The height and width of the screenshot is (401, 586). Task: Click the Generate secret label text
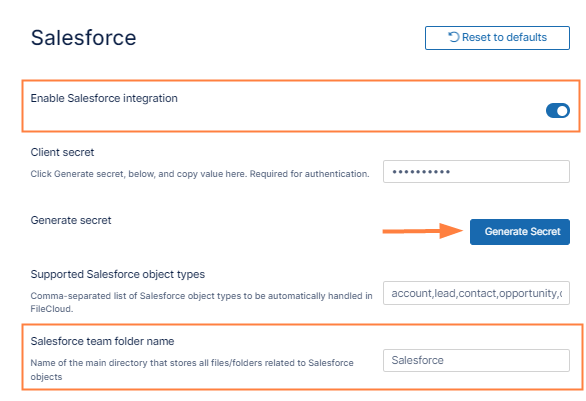(x=71, y=220)
